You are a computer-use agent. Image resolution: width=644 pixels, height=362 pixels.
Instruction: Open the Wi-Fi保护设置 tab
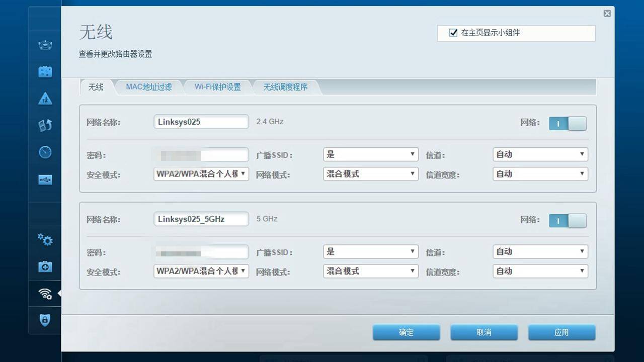pyautogui.click(x=218, y=86)
